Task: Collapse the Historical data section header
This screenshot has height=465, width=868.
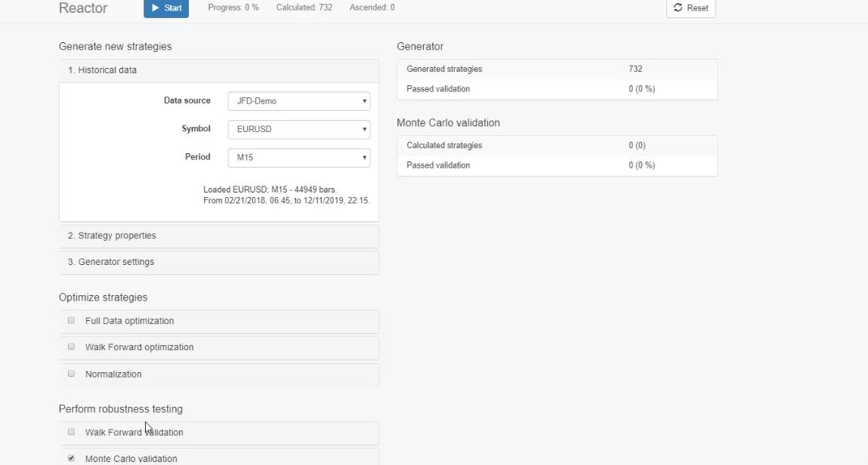Action: [218, 70]
